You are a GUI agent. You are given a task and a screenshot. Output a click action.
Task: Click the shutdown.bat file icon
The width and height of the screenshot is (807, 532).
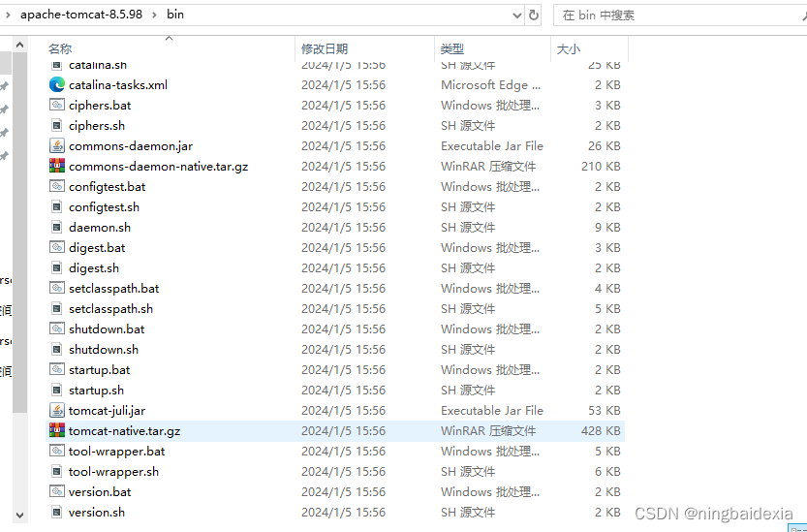tap(56, 329)
